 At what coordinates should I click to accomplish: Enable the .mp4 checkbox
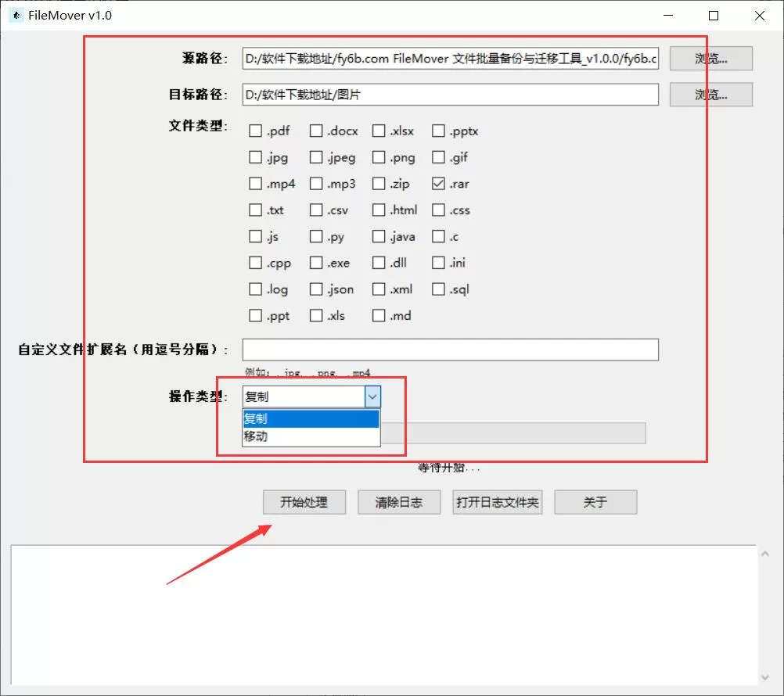pyautogui.click(x=256, y=184)
